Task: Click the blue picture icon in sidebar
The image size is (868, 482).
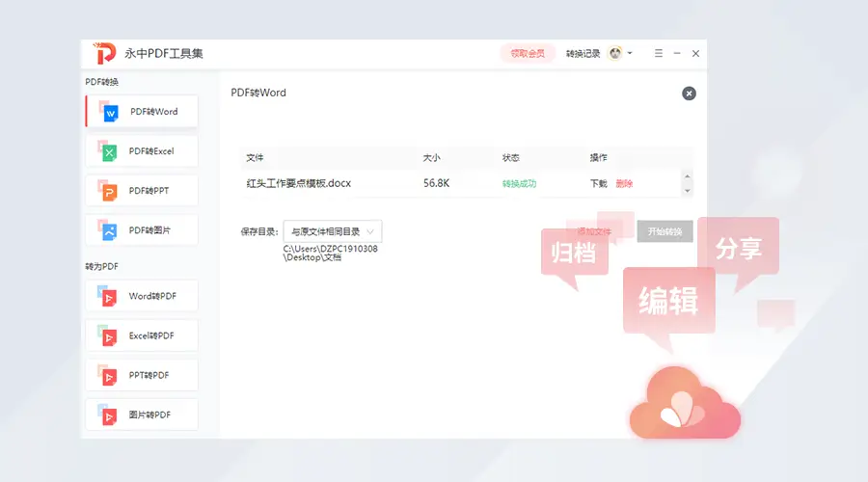Action: [x=108, y=230]
